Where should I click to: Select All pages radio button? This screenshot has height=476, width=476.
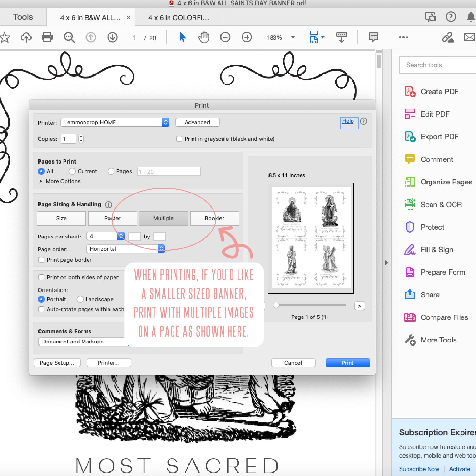[x=41, y=171]
